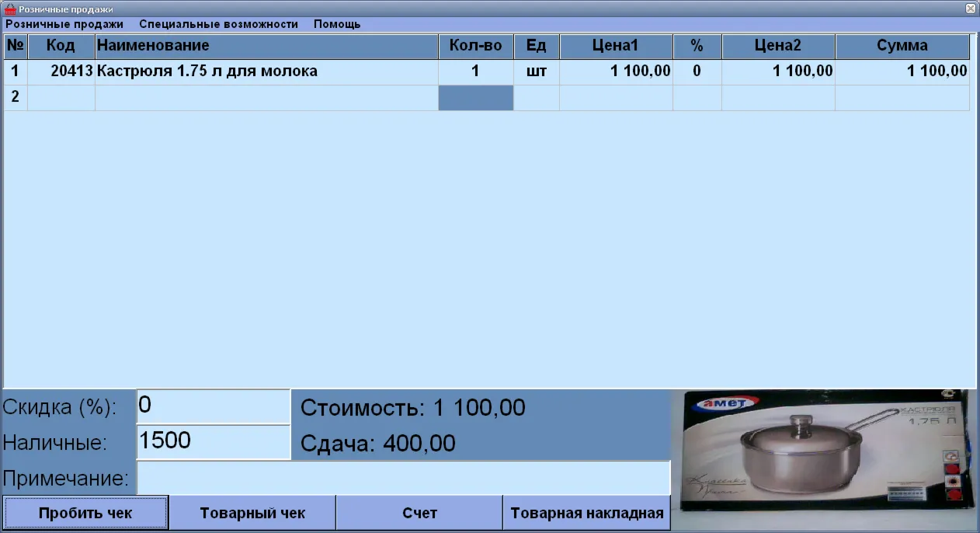The height and width of the screenshot is (533, 980).
Task: Focus the Наличные field containing 1500
Action: pos(213,442)
